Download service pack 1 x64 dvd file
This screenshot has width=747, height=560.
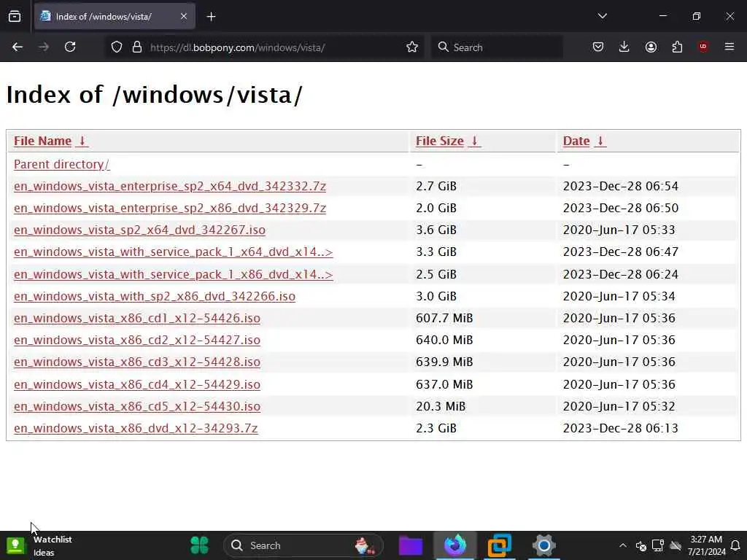(174, 252)
